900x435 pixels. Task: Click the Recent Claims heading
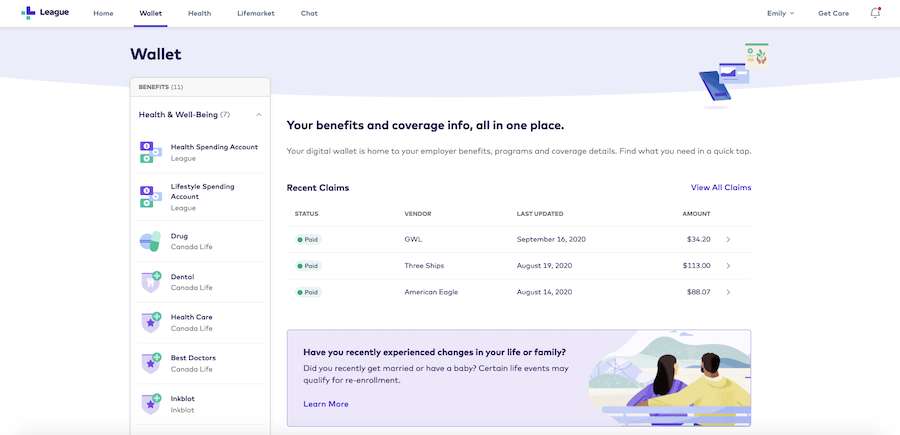tap(318, 188)
